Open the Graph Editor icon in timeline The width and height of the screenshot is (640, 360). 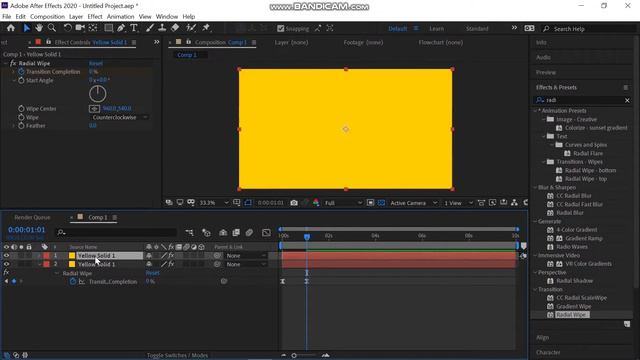pos(266,233)
